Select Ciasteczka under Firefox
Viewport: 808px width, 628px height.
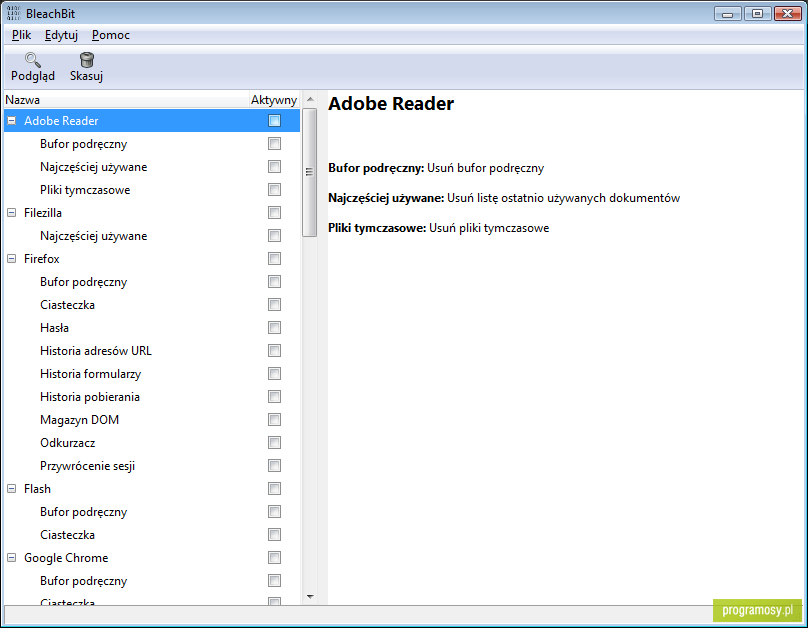pyautogui.click(x=152, y=305)
